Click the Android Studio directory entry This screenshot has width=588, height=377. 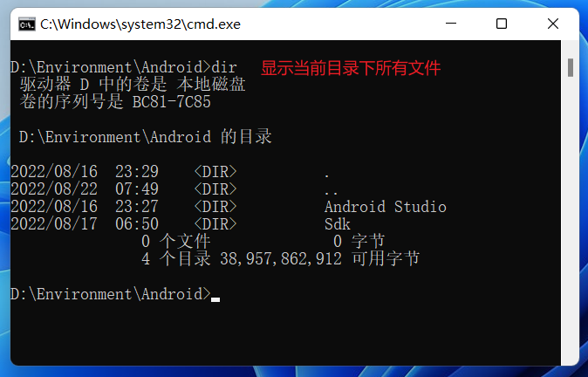coord(386,207)
